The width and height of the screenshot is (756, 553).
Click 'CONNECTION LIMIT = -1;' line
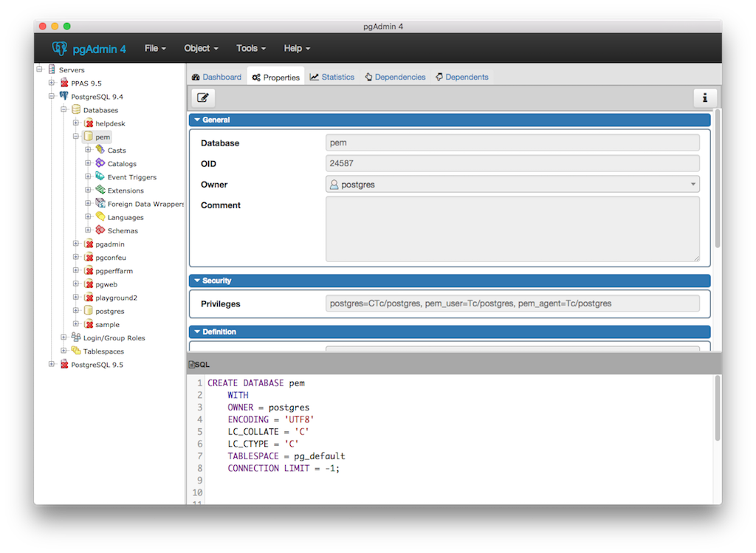coord(283,468)
